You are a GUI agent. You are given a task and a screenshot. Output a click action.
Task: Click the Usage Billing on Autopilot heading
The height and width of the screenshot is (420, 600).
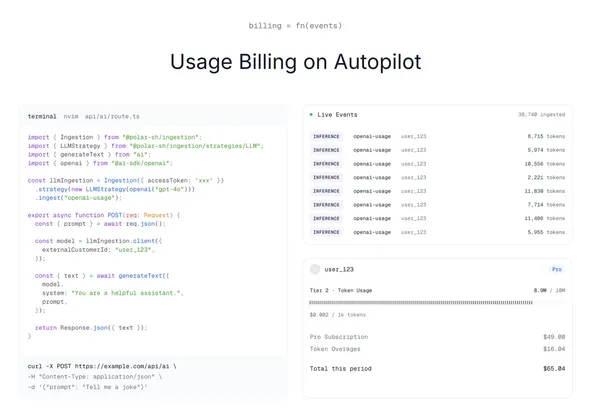point(296,62)
